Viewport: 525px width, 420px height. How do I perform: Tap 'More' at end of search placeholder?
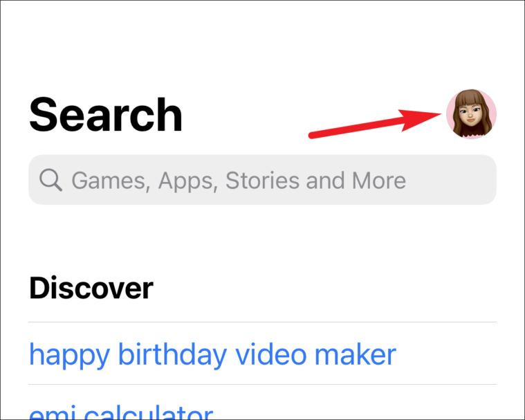(378, 180)
